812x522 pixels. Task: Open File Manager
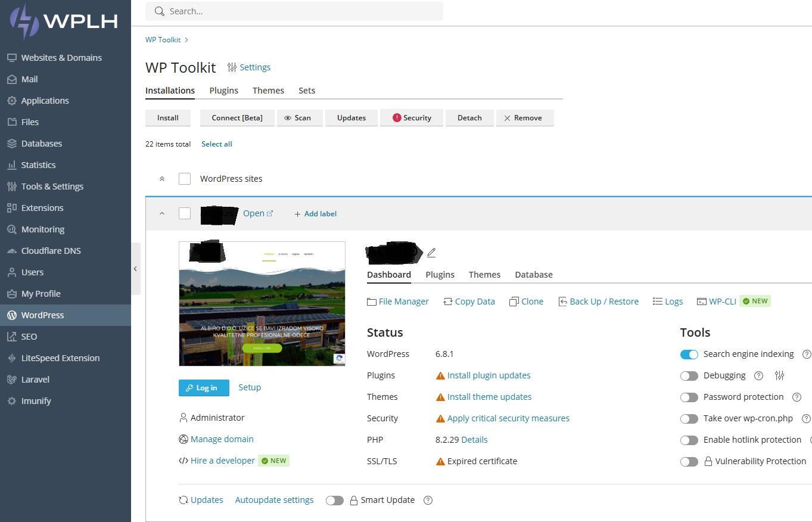(x=398, y=302)
